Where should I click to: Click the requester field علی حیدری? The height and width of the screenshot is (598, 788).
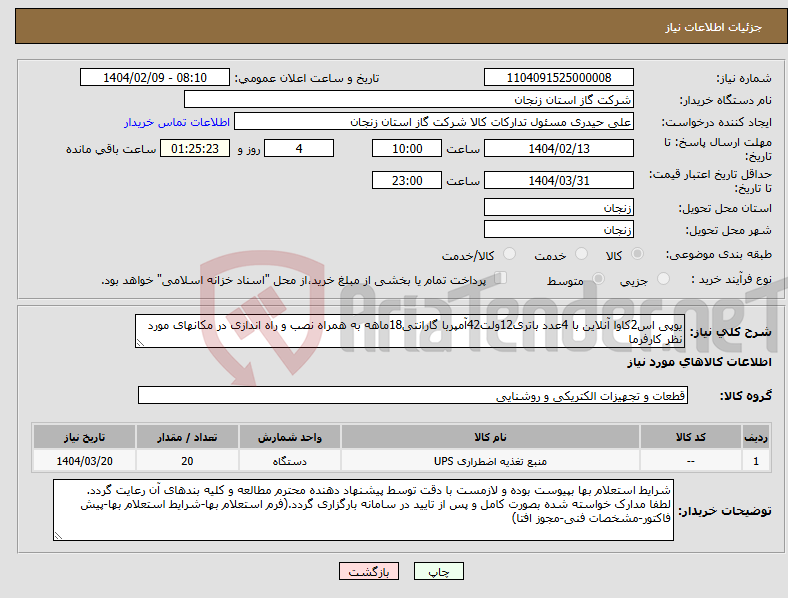[x=434, y=122]
